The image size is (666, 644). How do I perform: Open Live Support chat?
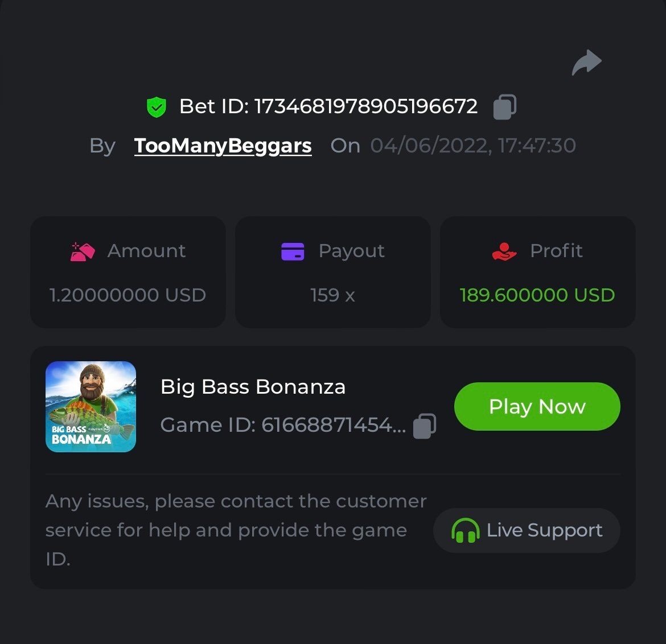click(527, 530)
